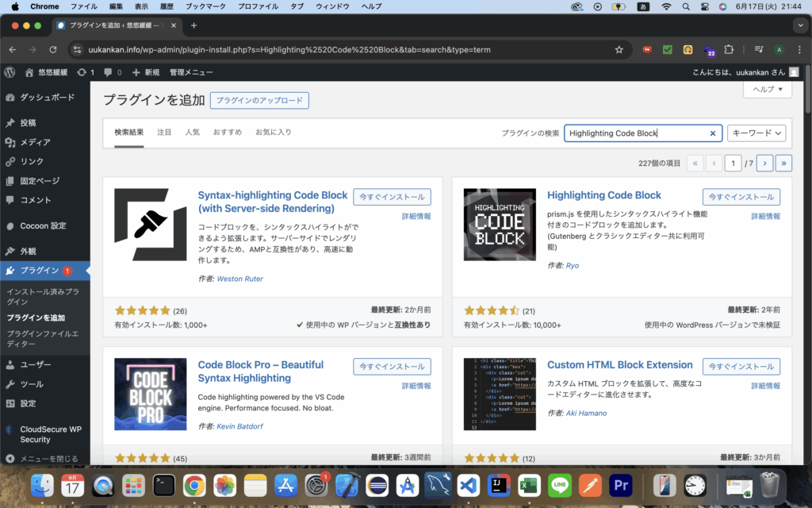Click the WordPress logo in admin bar
The image size is (812, 508).
coord(10,72)
